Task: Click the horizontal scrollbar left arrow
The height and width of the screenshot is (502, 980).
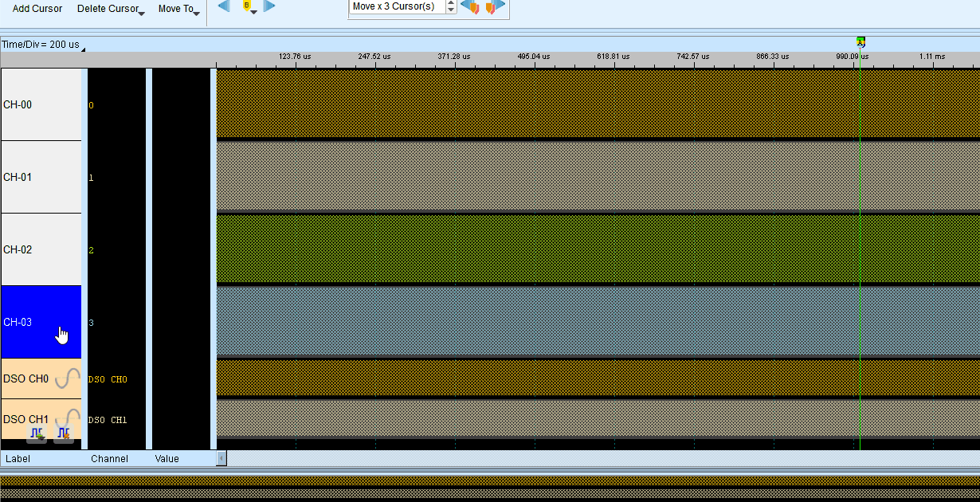Action: [221, 458]
